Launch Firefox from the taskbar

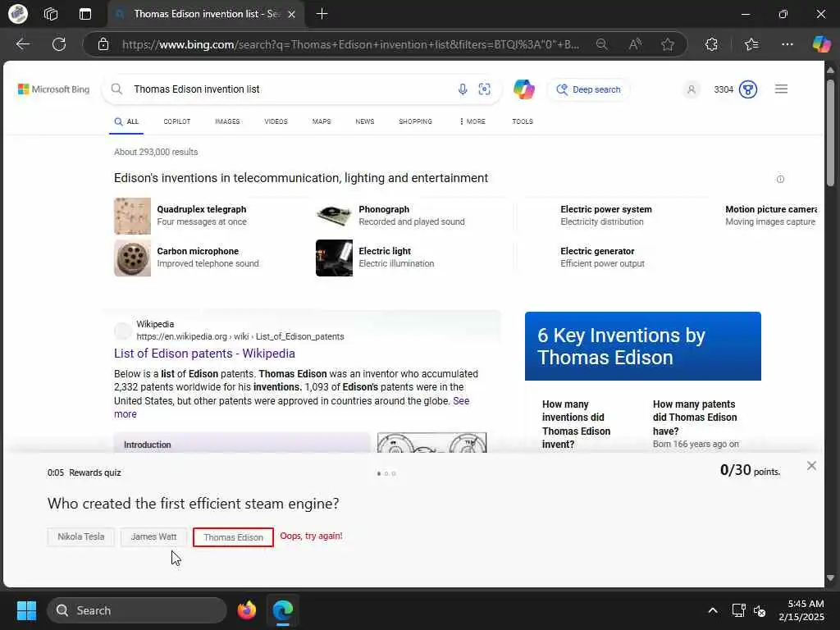[x=247, y=610]
